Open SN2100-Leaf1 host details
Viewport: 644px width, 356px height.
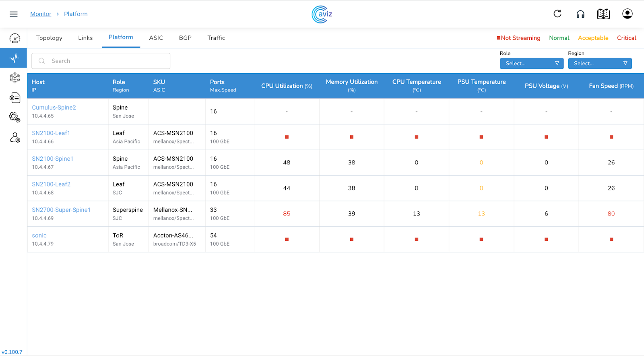[x=51, y=133]
